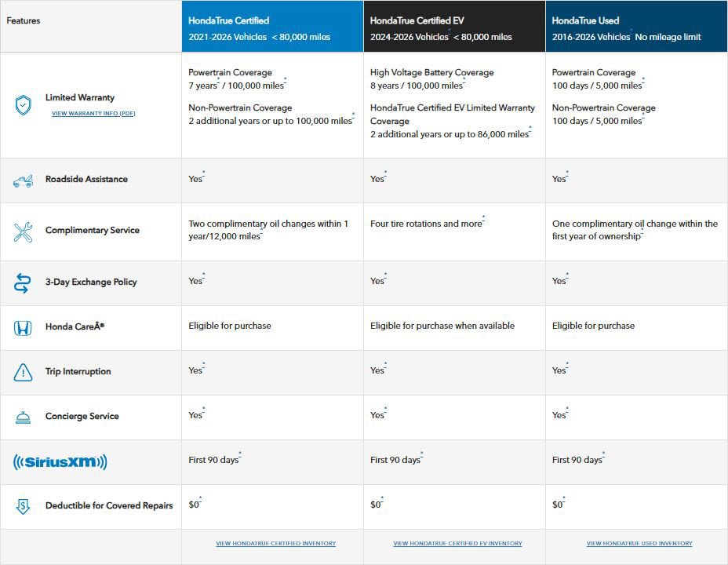
Task: Click the Roadside Assistance tow truck icon
Action: (x=24, y=180)
